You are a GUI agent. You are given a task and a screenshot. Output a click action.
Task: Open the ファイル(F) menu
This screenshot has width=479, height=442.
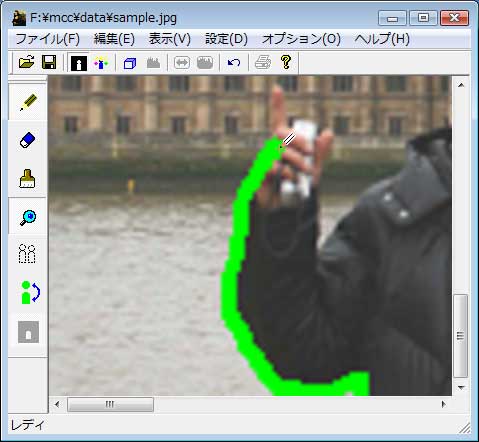pos(47,39)
